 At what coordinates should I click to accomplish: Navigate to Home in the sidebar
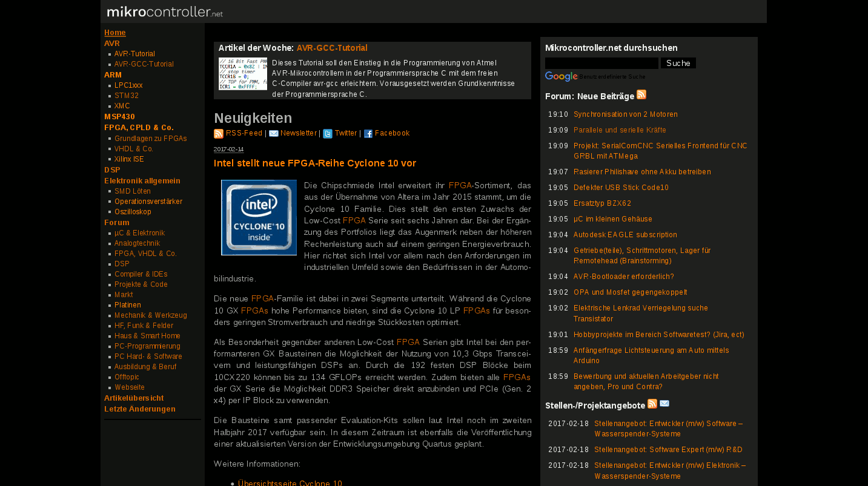click(x=114, y=33)
